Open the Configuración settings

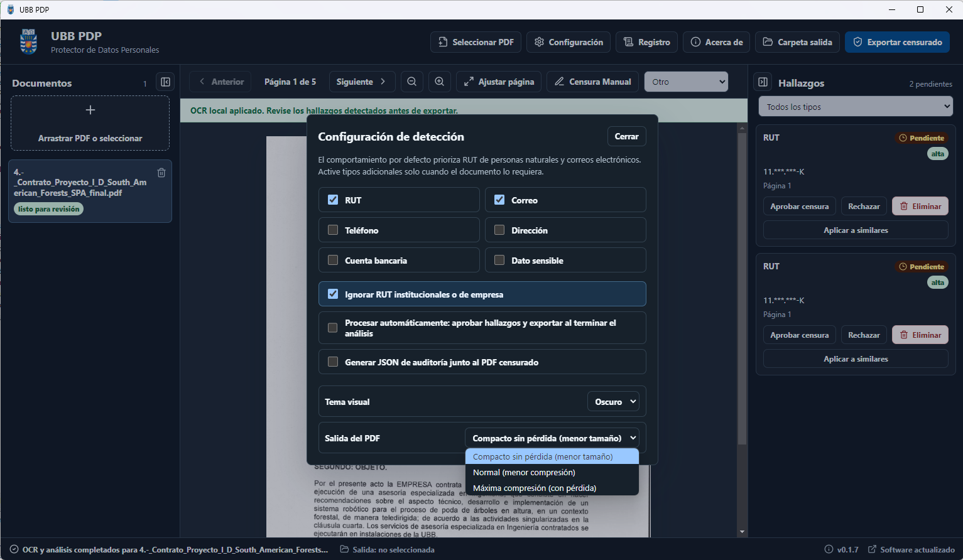click(569, 42)
